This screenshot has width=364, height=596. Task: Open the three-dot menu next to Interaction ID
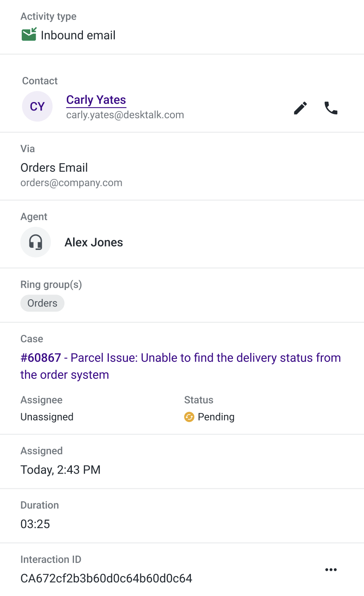(x=331, y=570)
